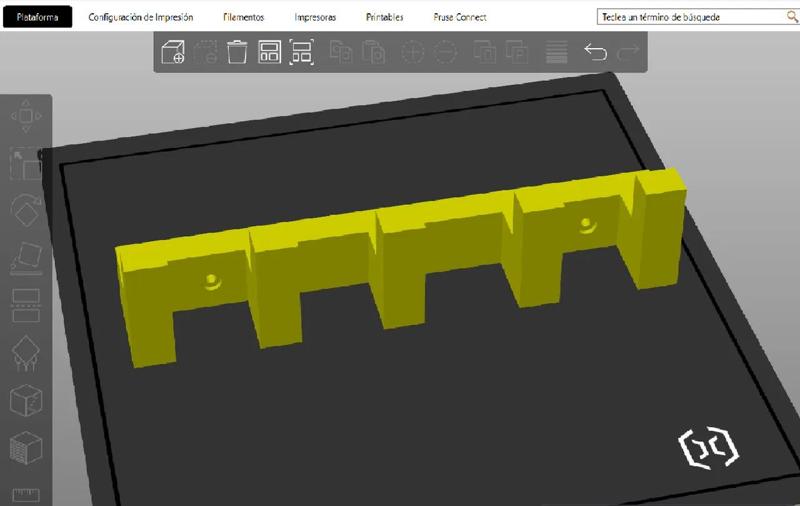Open the paint-on supports tool

[26, 353]
